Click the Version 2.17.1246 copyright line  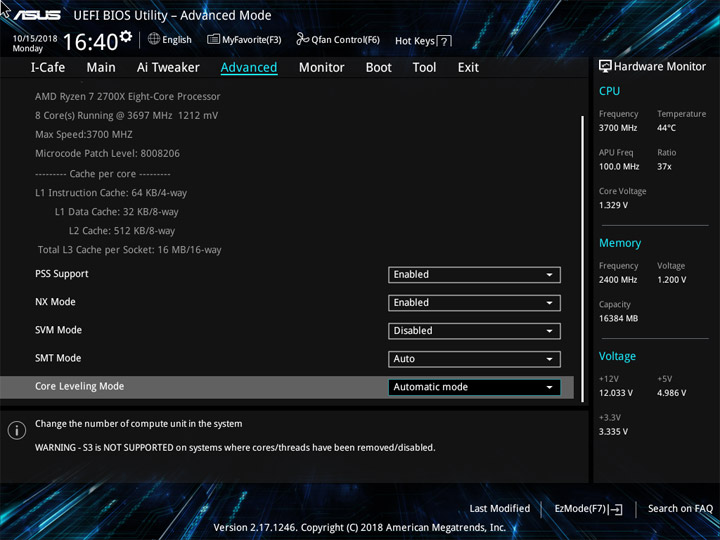coord(360,527)
